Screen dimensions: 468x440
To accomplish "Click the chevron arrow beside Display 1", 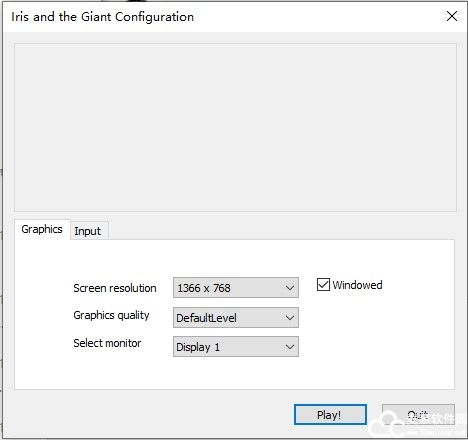I will coord(290,347).
